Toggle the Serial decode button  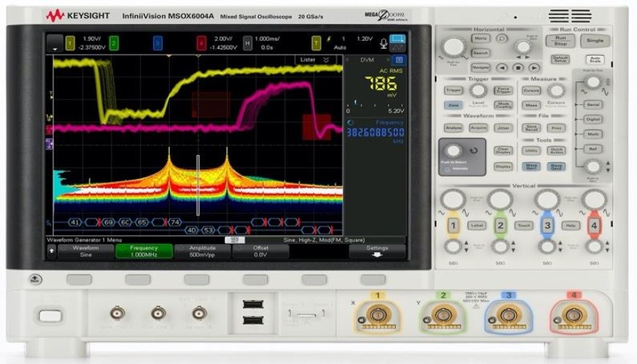coord(593,105)
